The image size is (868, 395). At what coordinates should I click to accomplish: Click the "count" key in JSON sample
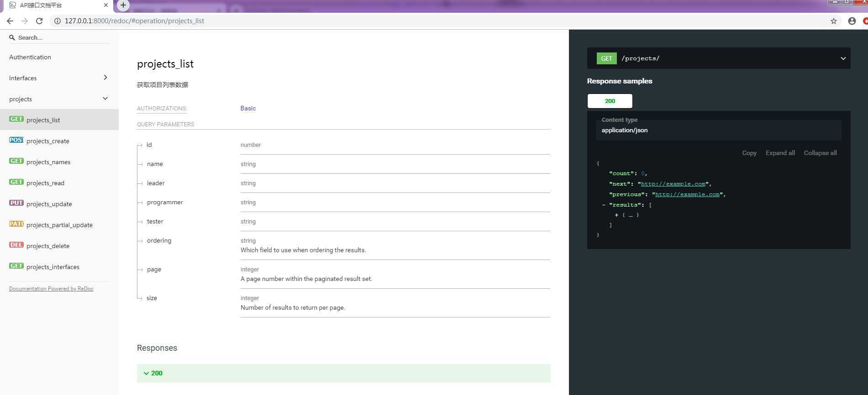[621, 173]
